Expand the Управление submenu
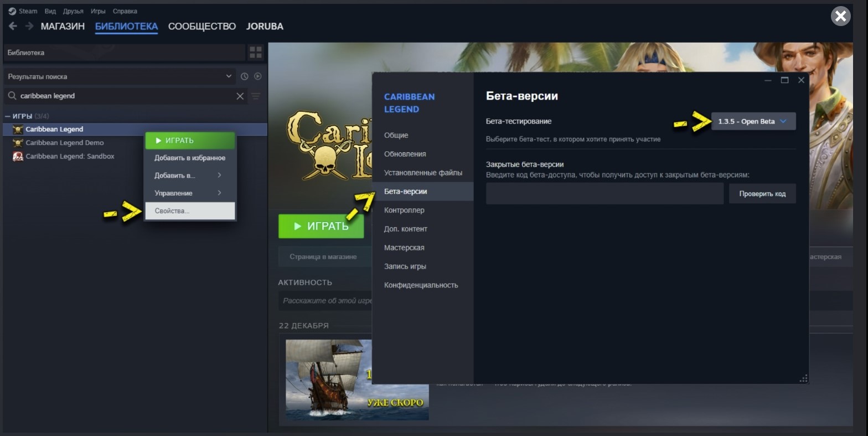Screen dimensions: 868x436 190,193
